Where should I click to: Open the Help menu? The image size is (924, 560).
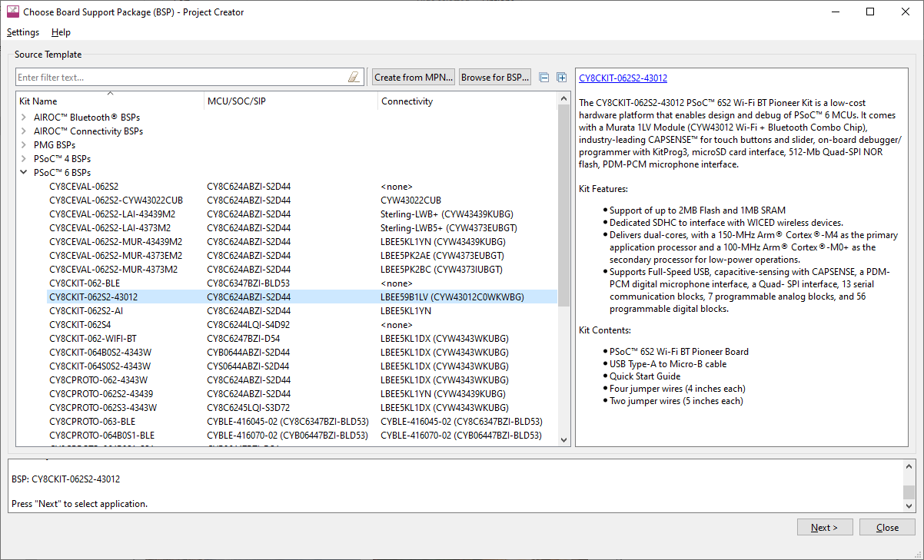[x=61, y=32]
